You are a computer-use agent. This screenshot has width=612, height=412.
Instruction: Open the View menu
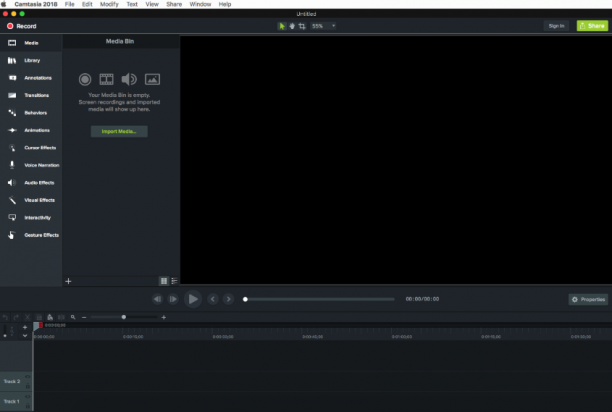pyautogui.click(x=152, y=4)
